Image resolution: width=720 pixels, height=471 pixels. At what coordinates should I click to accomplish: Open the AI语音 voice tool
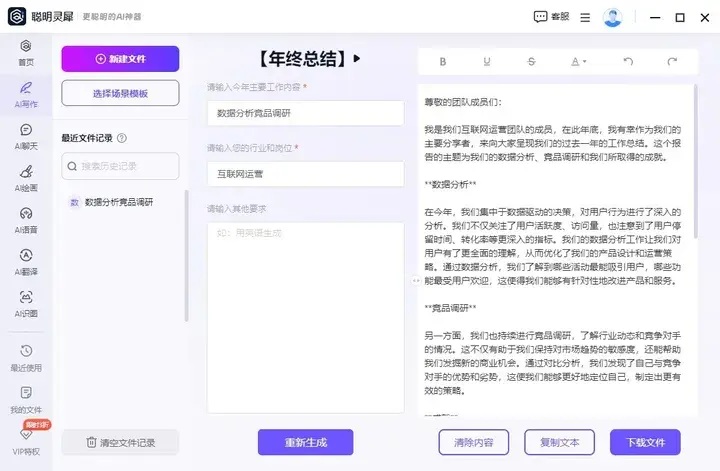coord(25,218)
